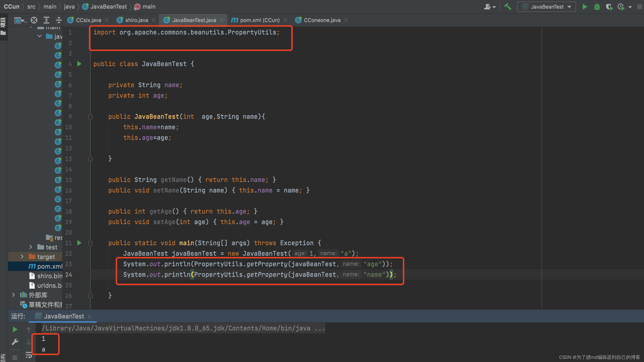644x362 pixels.
Task: Close the JavaBeanTest.java tab
Action: pos(221,20)
